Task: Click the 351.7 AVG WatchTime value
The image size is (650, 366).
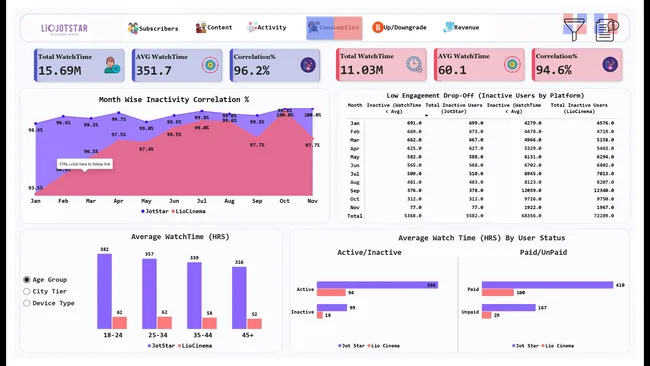Action: pos(154,71)
